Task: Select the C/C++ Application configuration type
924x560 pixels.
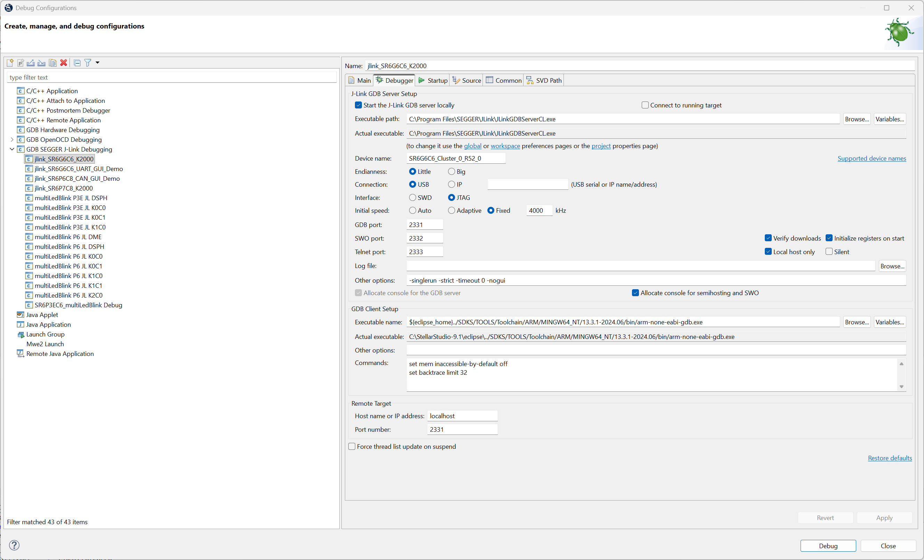Action: [x=48, y=91]
